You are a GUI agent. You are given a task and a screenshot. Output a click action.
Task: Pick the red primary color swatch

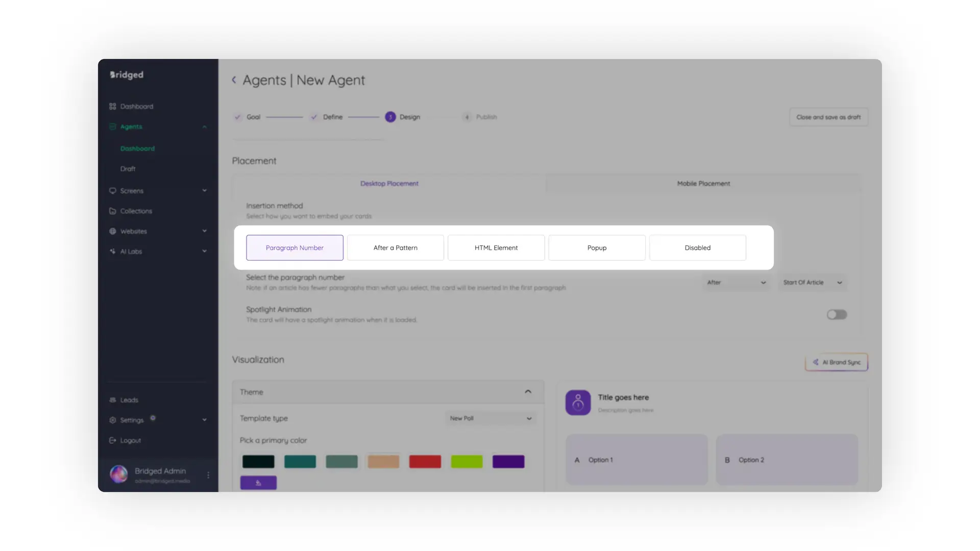pyautogui.click(x=425, y=461)
